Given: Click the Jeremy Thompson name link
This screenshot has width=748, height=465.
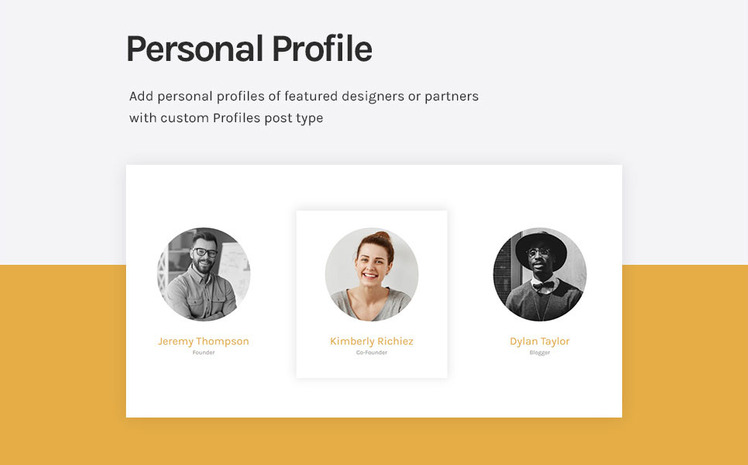Looking at the screenshot, I should click(204, 341).
